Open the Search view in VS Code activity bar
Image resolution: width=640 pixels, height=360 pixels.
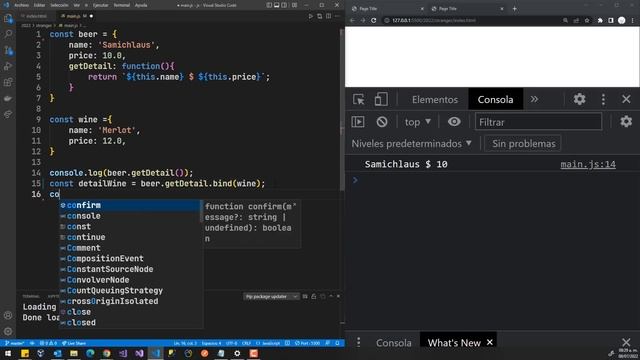8,34
